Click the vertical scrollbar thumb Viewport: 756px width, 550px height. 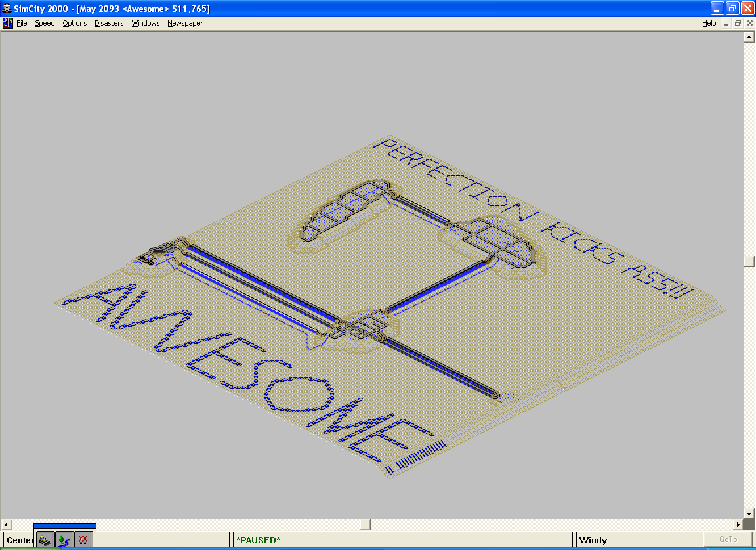click(749, 261)
